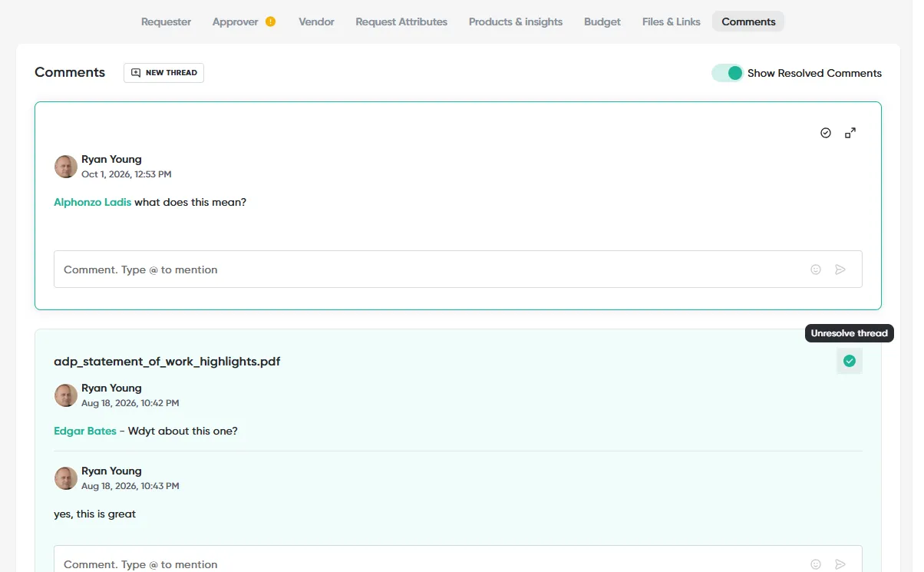This screenshot has width=924, height=572.
Task: Click Ryan Young avatar on 10:42 PM comment
Action: [66, 395]
